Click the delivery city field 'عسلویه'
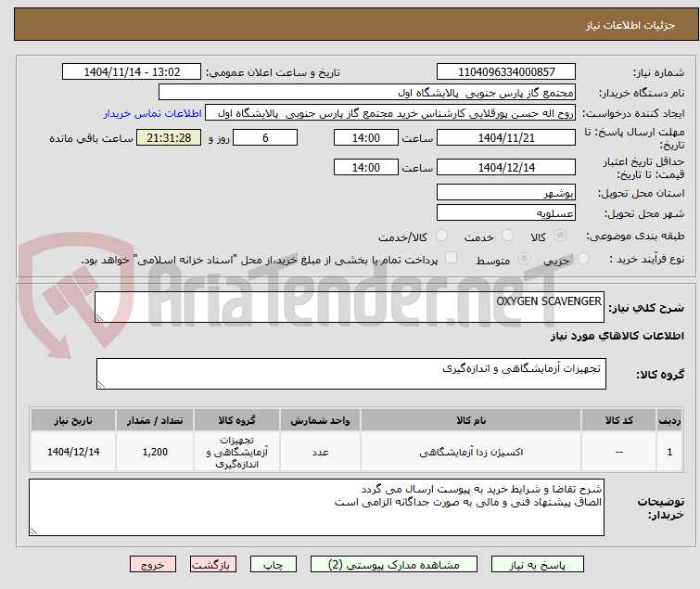The width and height of the screenshot is (700, 589). (x=506, y=213)
